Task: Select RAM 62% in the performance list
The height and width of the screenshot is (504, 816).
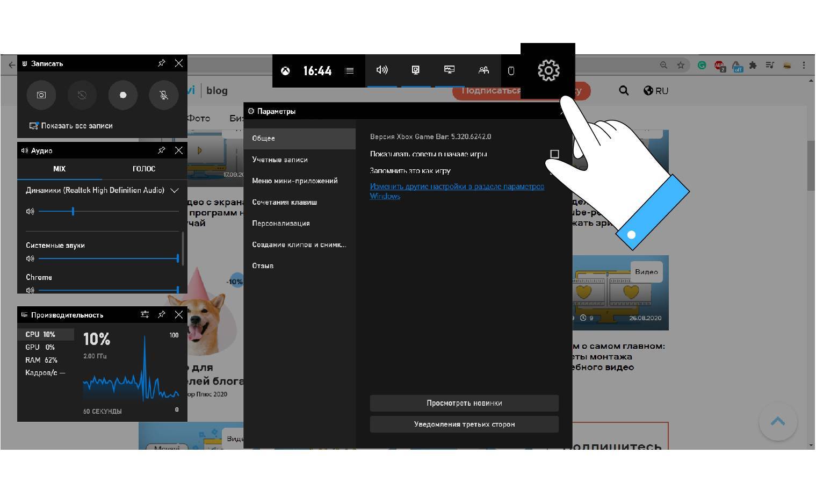Action: click(41, 360)
